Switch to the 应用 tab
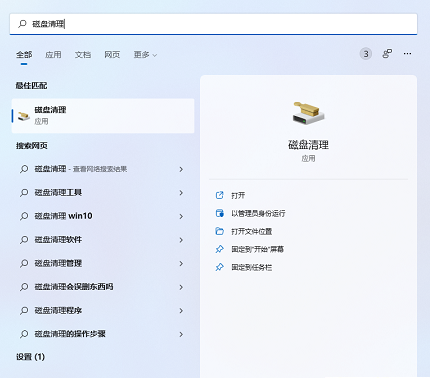The image size is (430, 378). 53,55
